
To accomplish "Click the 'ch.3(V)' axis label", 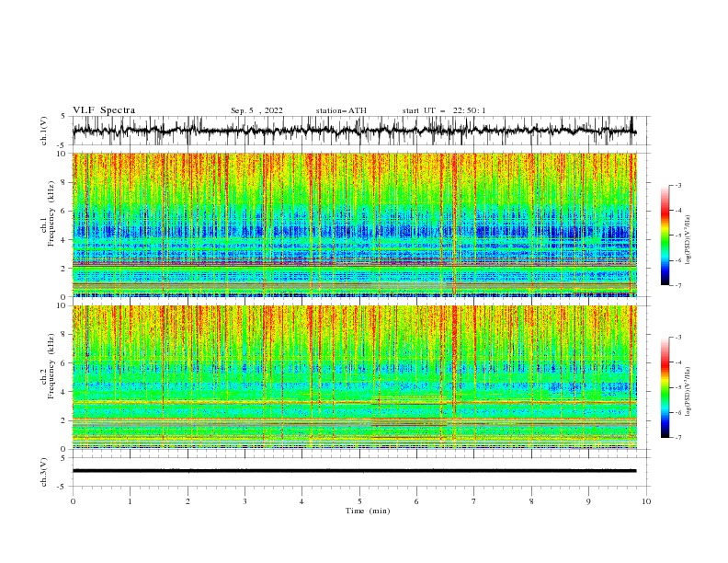I will (x=44, y=472).
